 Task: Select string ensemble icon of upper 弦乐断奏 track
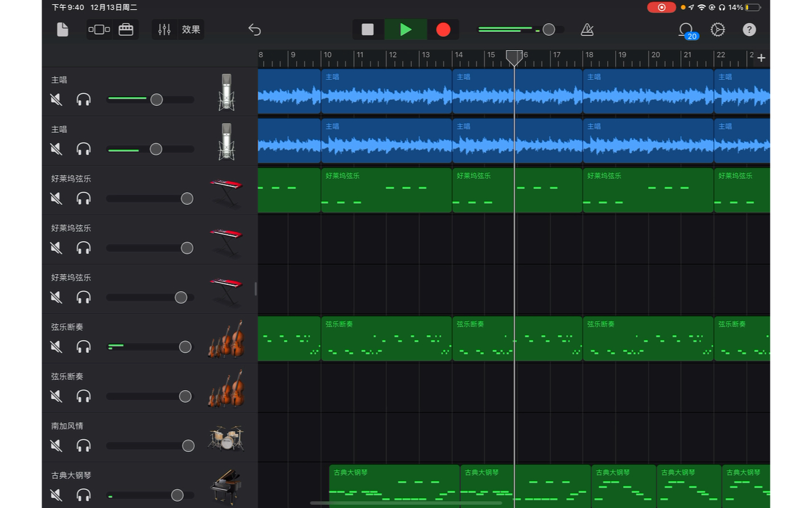(x=226, y=339)
